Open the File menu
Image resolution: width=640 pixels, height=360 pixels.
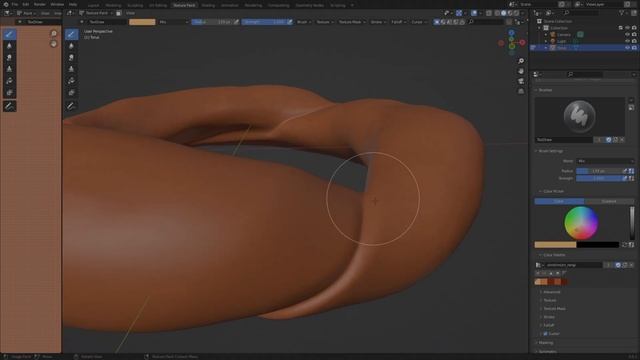pyautogui.click(x=15, y=4)
